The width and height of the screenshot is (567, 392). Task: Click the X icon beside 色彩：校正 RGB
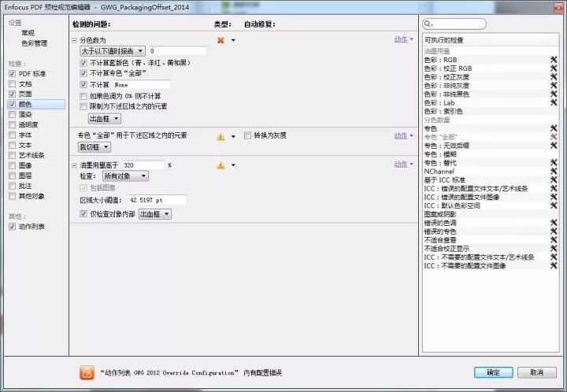[554, 68]
